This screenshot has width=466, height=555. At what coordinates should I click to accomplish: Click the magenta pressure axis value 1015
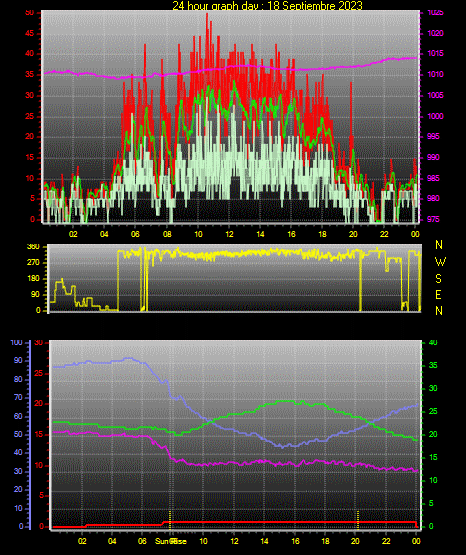point(435,54)
